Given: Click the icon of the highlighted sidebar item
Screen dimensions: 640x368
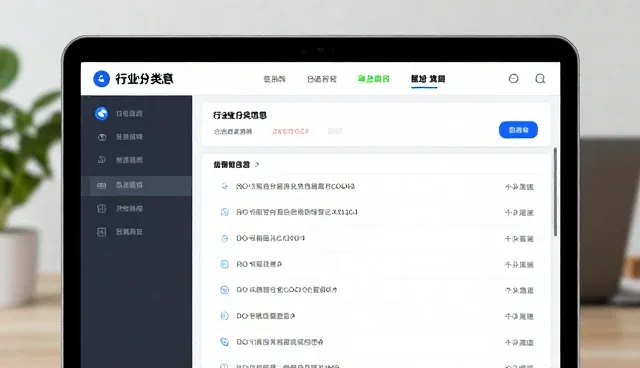Looking at the screenshot, I should click(101, 185).
